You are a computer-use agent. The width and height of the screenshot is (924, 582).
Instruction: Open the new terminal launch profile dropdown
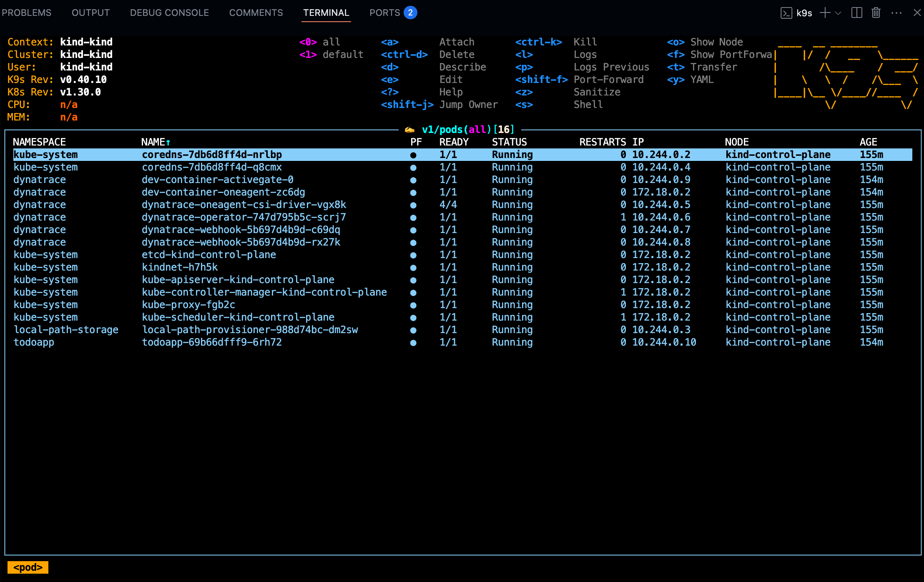point(838,13)
